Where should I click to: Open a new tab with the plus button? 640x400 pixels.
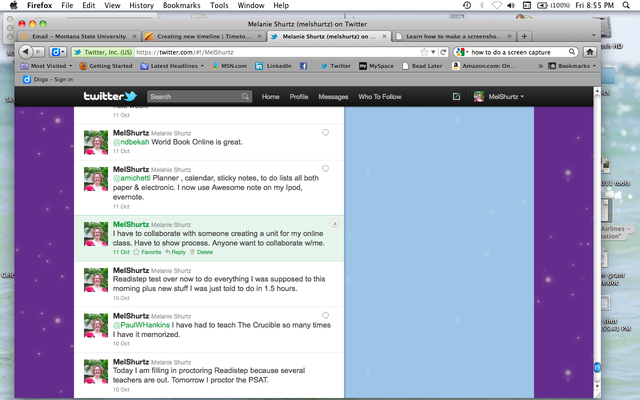[524, 36]
